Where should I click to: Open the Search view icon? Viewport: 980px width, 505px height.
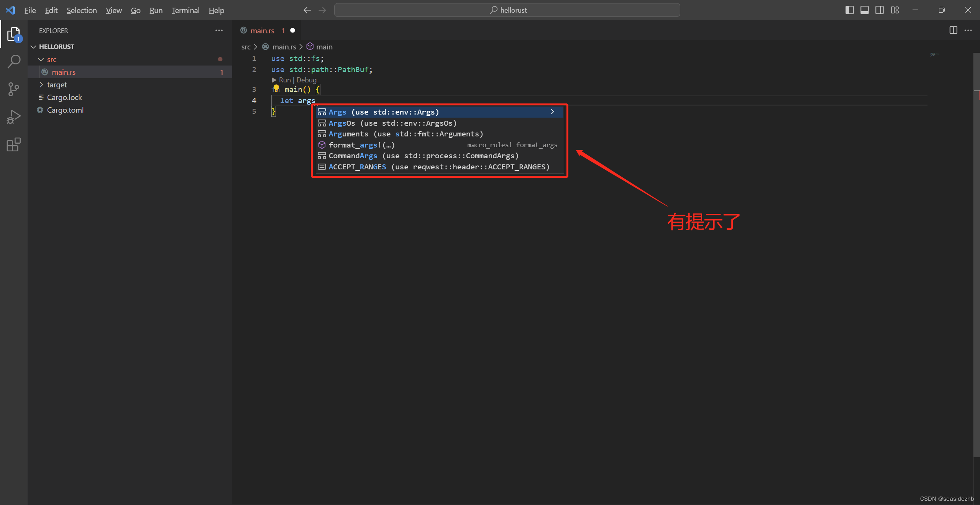pos(14,61)
